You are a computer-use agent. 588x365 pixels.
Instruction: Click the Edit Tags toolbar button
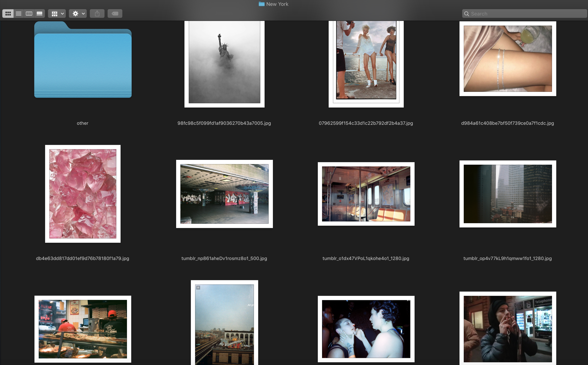click(x=115, y=13)
